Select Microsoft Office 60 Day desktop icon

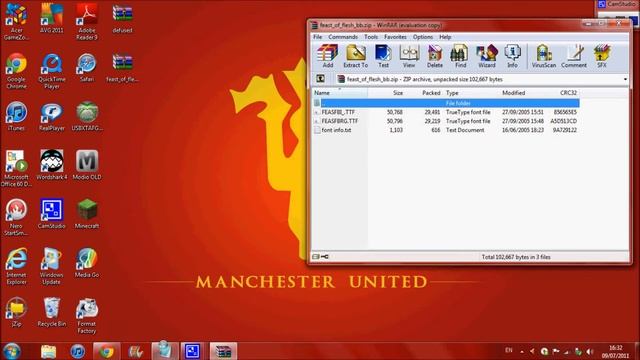(16, 169)
